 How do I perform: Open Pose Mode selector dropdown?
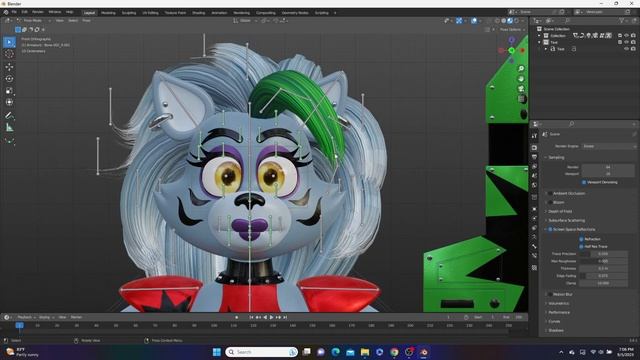34,20
